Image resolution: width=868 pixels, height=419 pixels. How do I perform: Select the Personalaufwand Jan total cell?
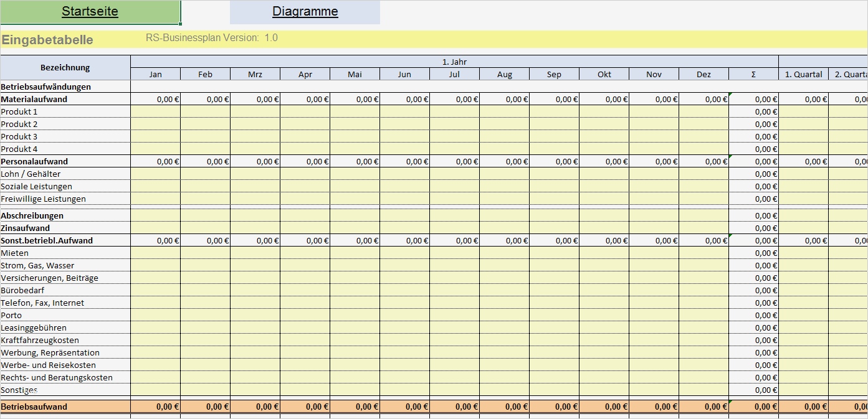point(155,161)
